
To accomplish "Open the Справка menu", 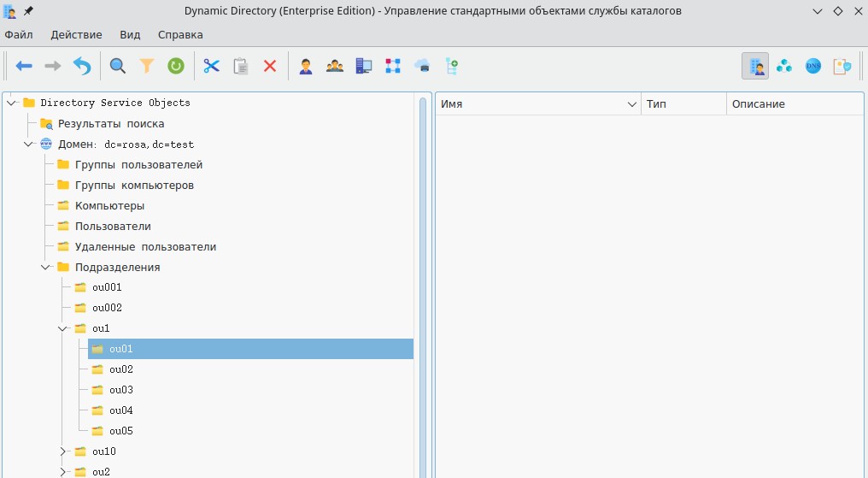I will pos(180,35).
